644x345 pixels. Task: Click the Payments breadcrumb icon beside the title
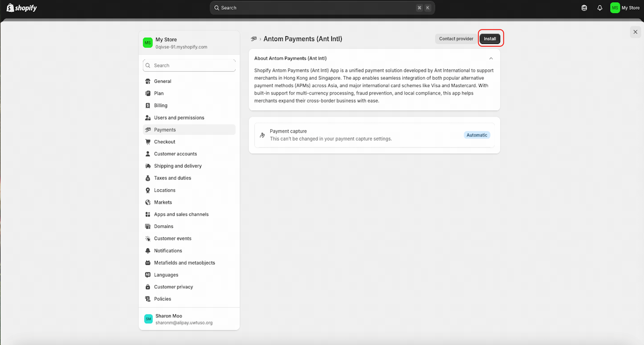[254, 39]
